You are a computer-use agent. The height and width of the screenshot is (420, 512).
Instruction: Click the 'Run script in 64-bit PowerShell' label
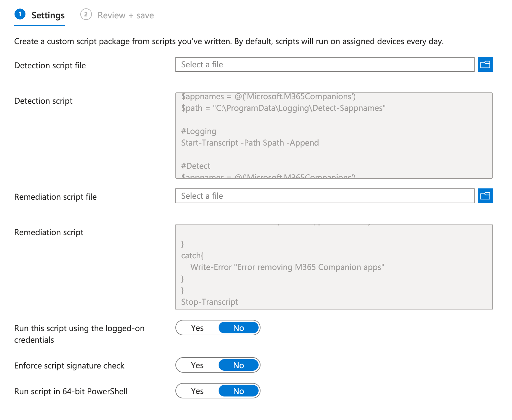(x=71, y=391)
